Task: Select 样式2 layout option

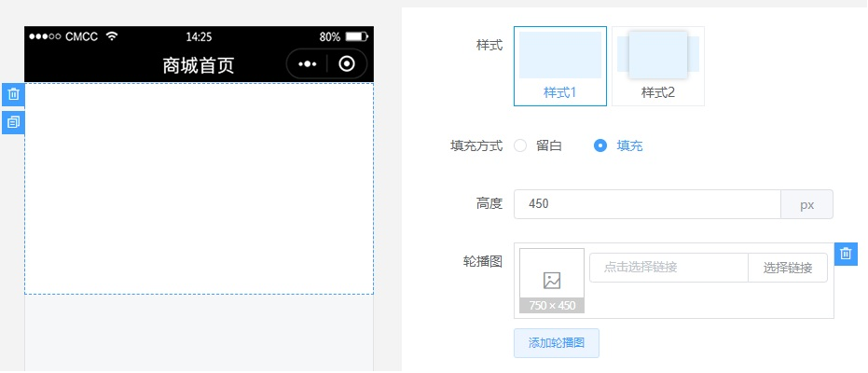Action: point(658,66)
